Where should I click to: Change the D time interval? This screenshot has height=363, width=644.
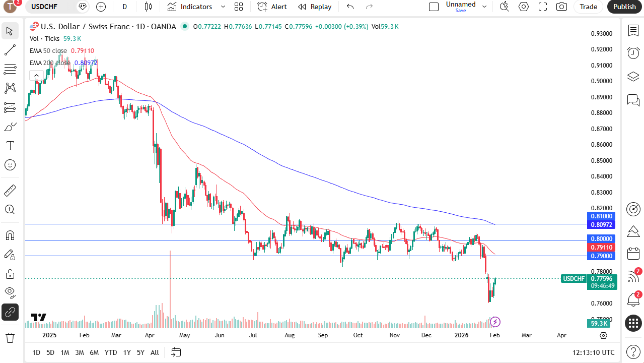click(x=125, y=7)
